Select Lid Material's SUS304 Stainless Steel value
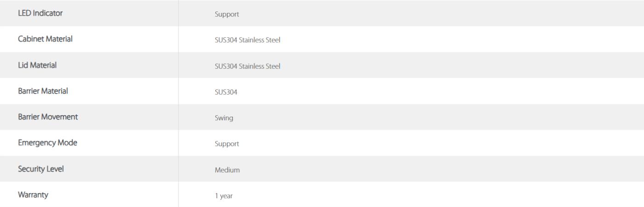 point(248,66)
